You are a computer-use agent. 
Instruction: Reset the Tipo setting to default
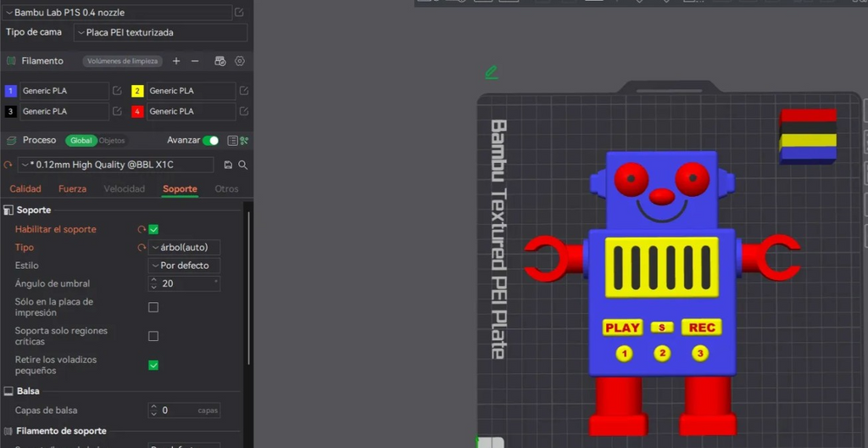pos(142,247)
